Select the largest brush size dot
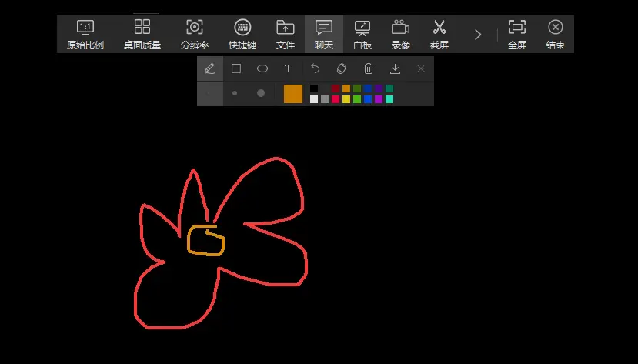638x364 pixels. click(261, 93)
